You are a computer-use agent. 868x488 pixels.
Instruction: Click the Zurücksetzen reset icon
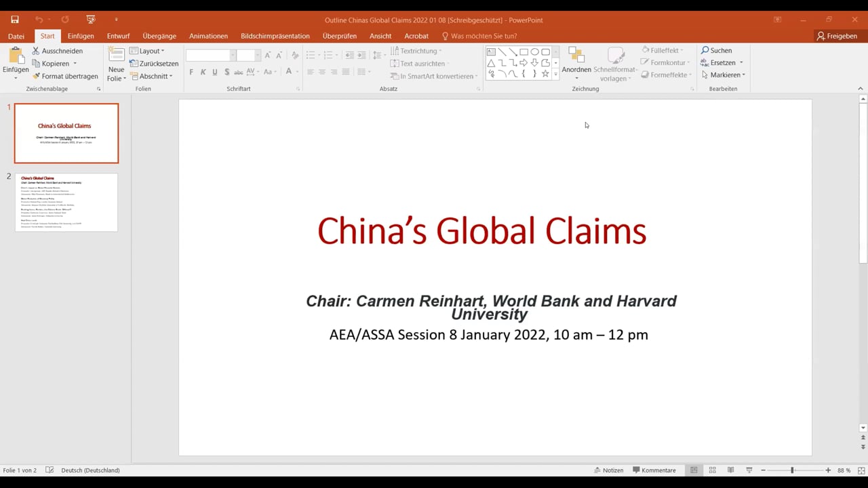point(134,64)
